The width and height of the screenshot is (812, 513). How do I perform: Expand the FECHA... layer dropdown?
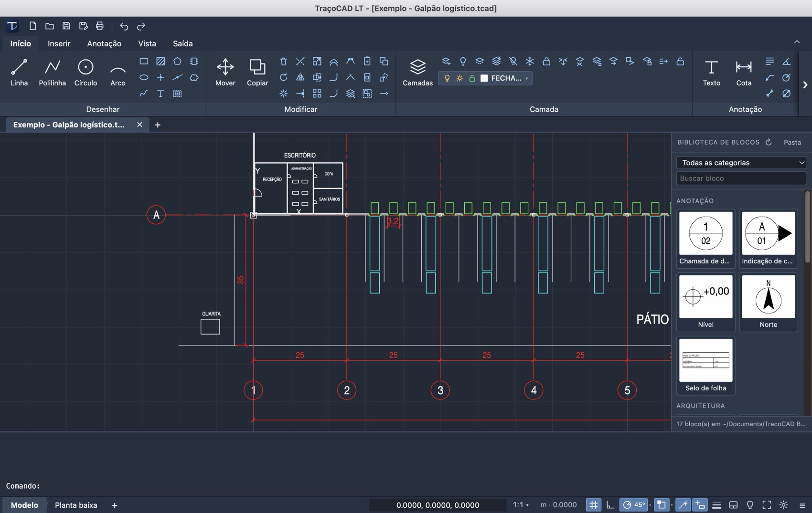pyautogui.click(x=527, y=78)
